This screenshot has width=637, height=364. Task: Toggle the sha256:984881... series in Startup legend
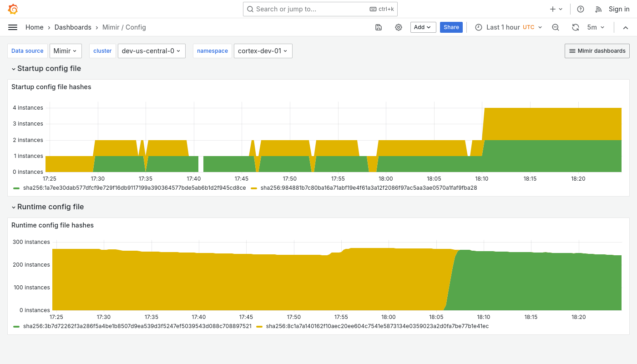pyautogui.click(x=369, y=187)
